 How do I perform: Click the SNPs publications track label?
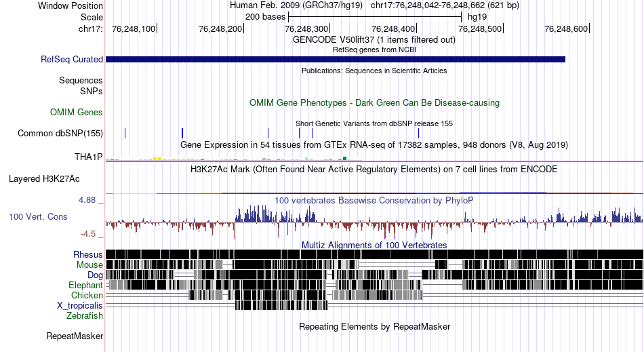92,91
